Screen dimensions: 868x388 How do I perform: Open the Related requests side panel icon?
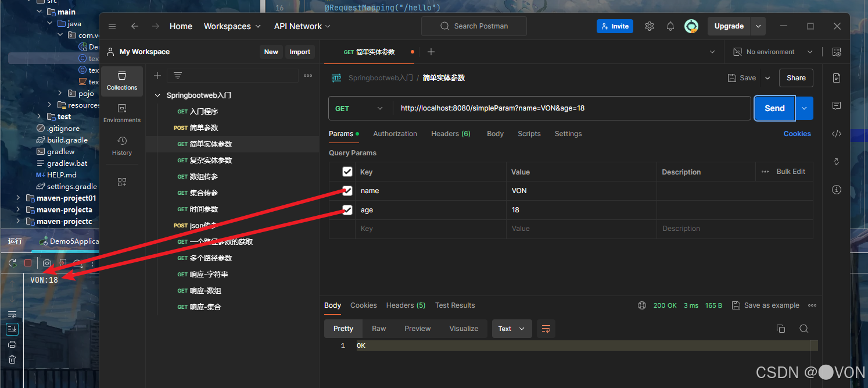point(837,162)
